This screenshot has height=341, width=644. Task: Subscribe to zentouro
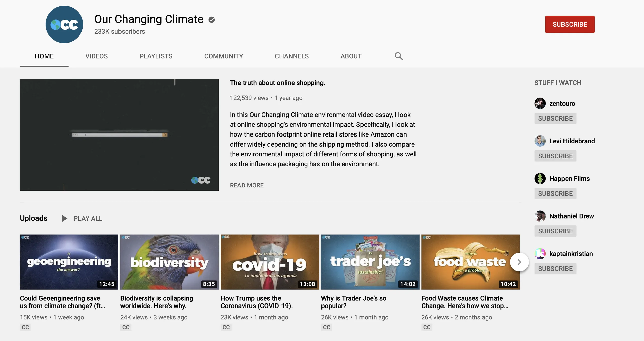pos(555,118)
